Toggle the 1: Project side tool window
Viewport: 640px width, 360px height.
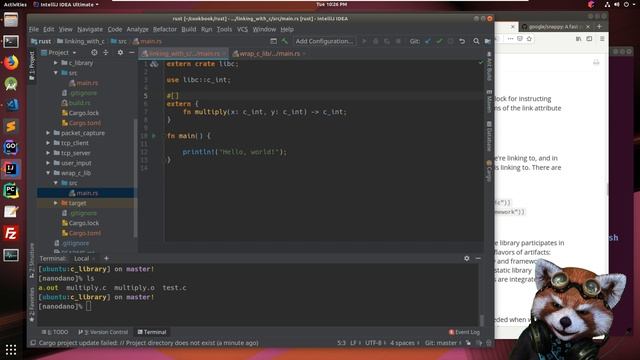[32, 66]
